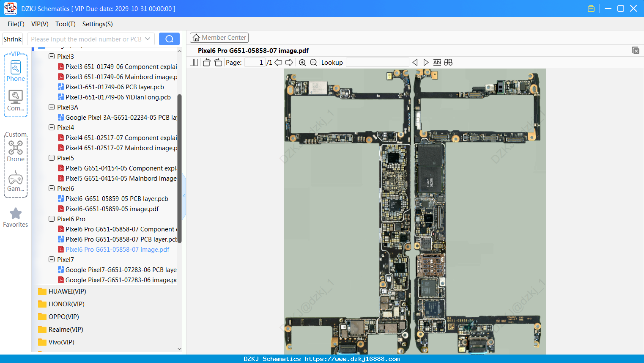Collapse the Pixel6 Pro tree node

(x=52, y=219)
